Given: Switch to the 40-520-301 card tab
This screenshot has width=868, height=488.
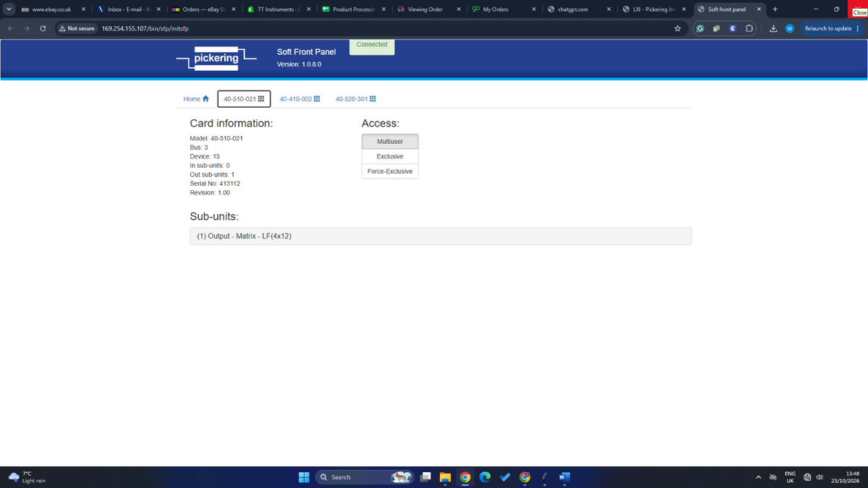Looking at the screenshot, I should click(356, 99).
